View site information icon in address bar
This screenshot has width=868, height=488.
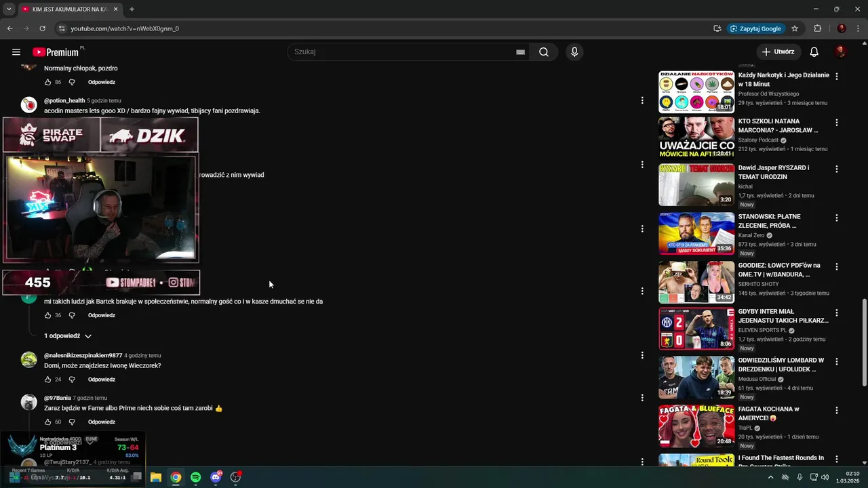point(62,28)
